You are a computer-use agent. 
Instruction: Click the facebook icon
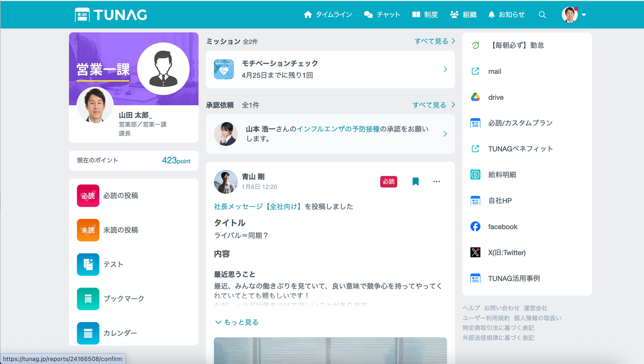475,227
